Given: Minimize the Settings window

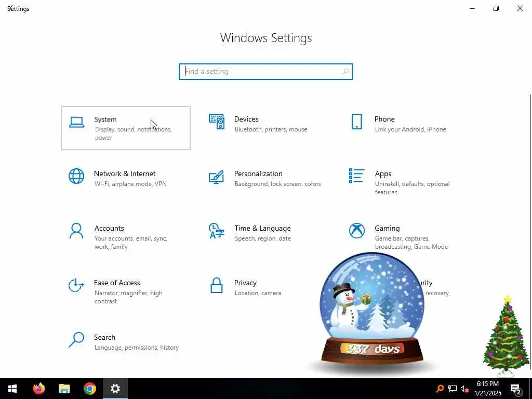Looking at the screenshot, I should point(472,8).
